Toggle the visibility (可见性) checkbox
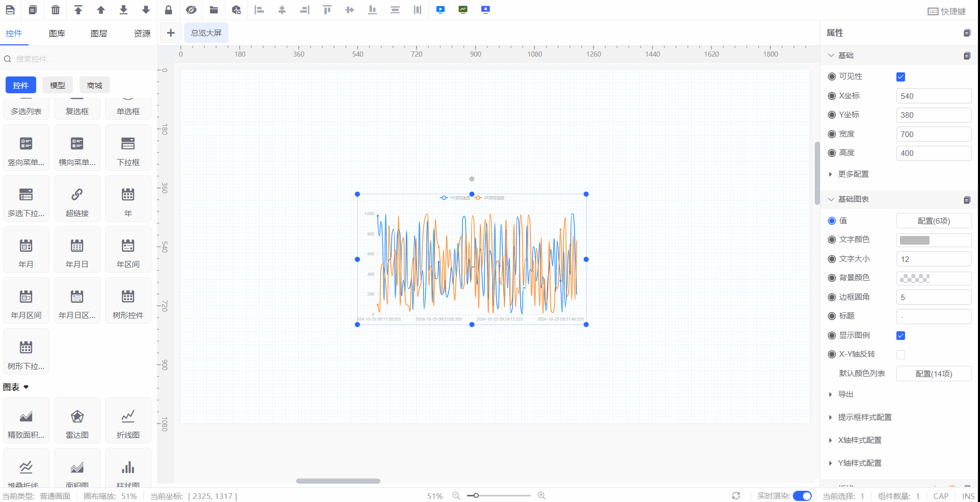Viewport: 980px width, 502px height. point(900,77)
